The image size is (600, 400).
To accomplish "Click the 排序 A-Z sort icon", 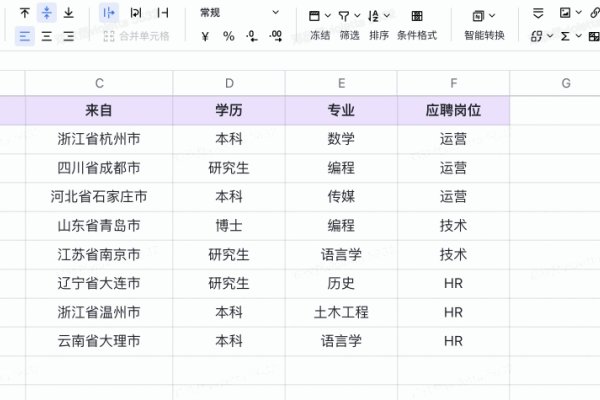I will [x=373, y=16].
